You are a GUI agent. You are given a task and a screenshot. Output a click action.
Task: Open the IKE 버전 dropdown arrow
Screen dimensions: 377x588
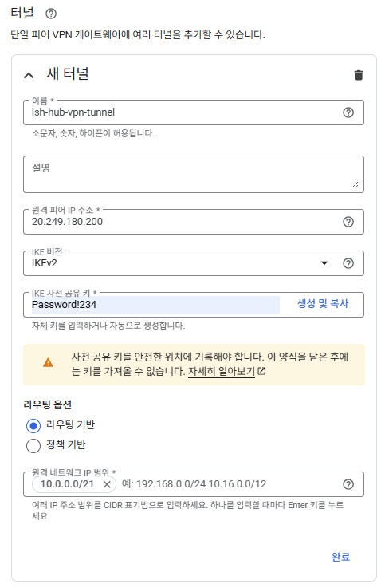pos(324,263)
